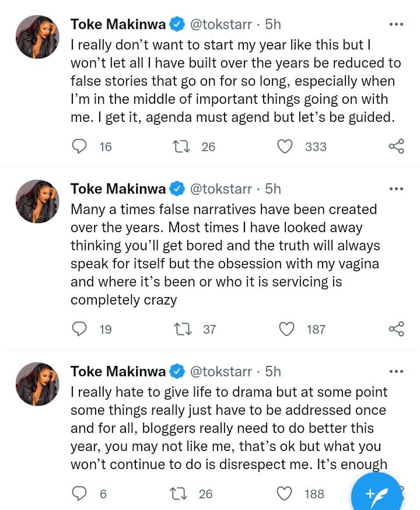The width and height of the screenshot is (420, 510).
Task: Like the tweet with 188 likes
Action: coord(285,494)
